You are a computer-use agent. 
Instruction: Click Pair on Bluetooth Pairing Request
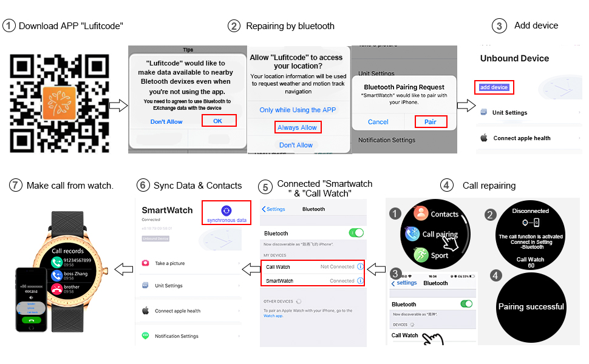(431, 121)
